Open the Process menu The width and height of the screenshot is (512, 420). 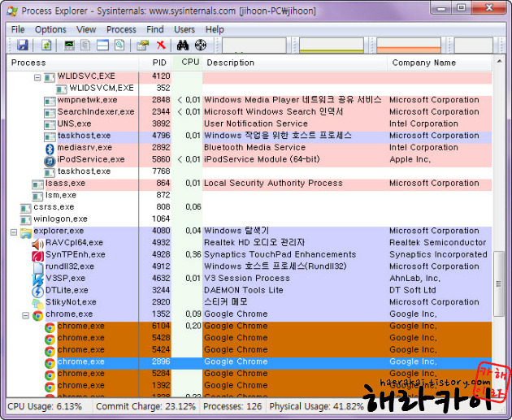click(121, 30)
